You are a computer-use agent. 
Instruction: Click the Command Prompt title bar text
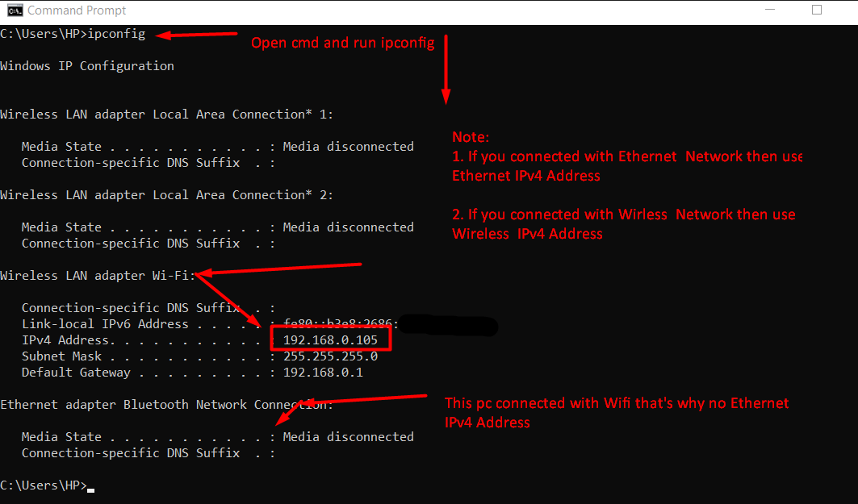[x=77, y=10]
